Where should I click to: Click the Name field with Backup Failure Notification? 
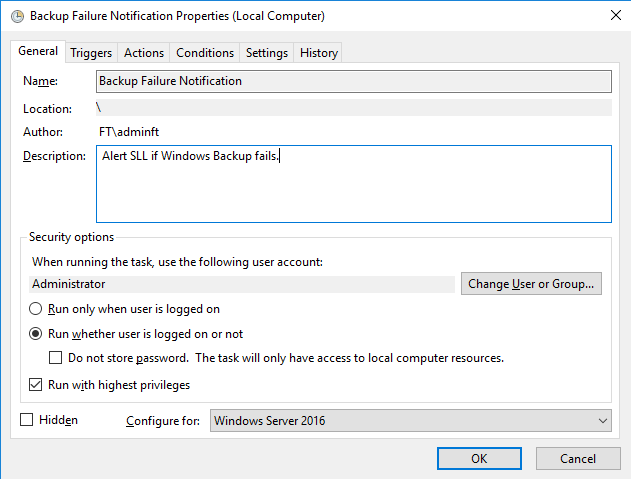click(353, 81)
